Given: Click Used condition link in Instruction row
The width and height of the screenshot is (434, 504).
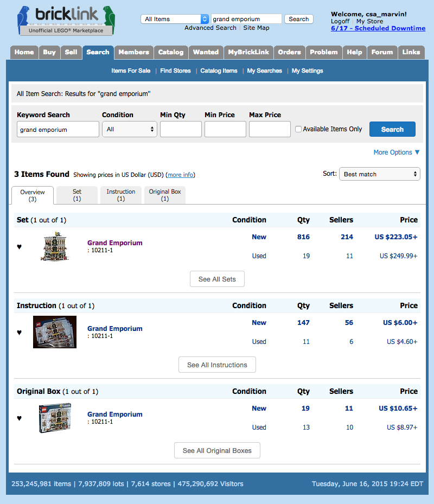Looking at the screenshot, I should 259,341.
